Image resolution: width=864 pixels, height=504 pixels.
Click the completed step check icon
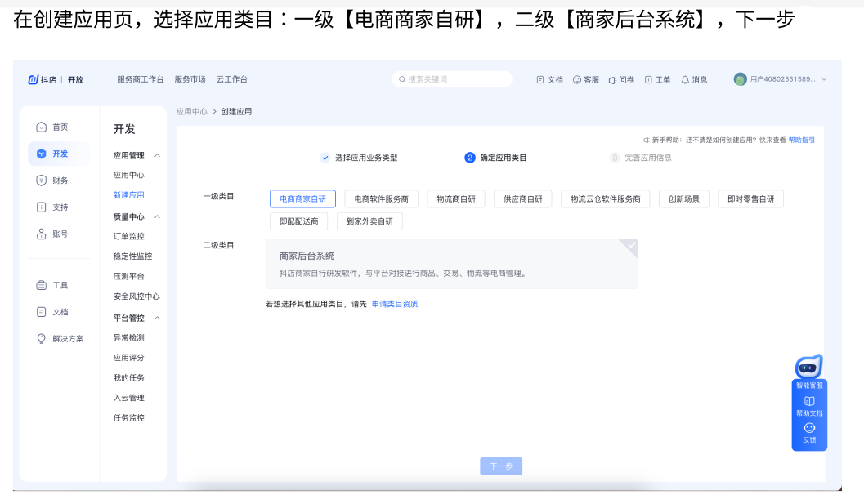[325, 158]
